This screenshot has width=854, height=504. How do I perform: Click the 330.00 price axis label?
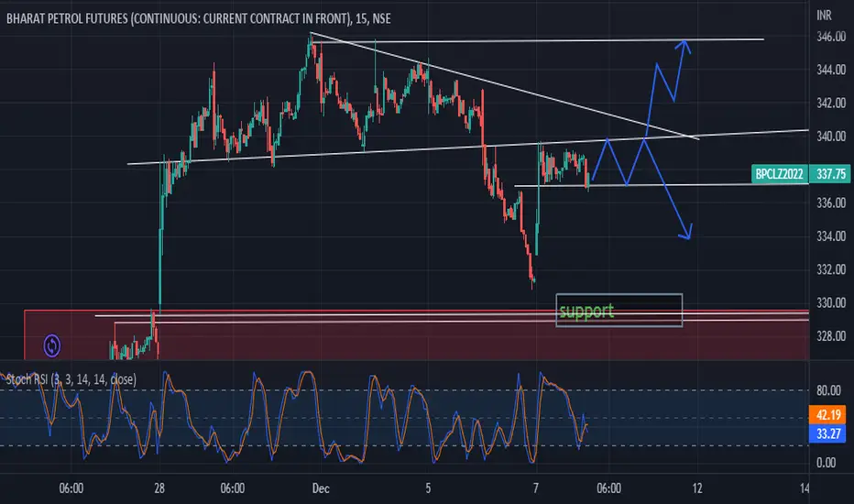point(831,302)
